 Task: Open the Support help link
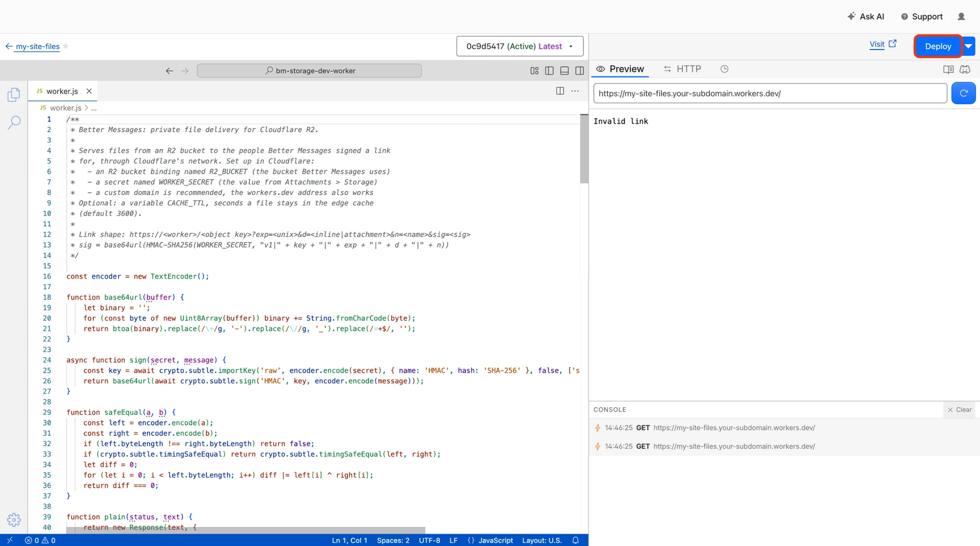point(922,16)
